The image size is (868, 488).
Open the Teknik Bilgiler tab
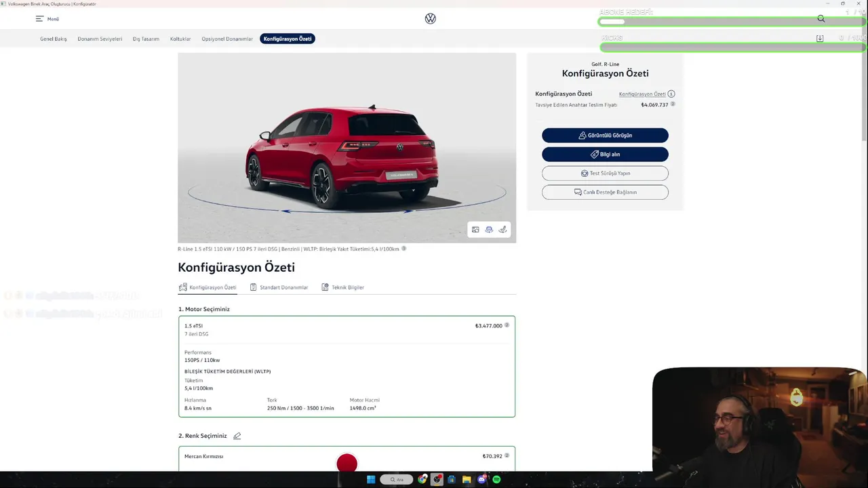coord(342,287)
